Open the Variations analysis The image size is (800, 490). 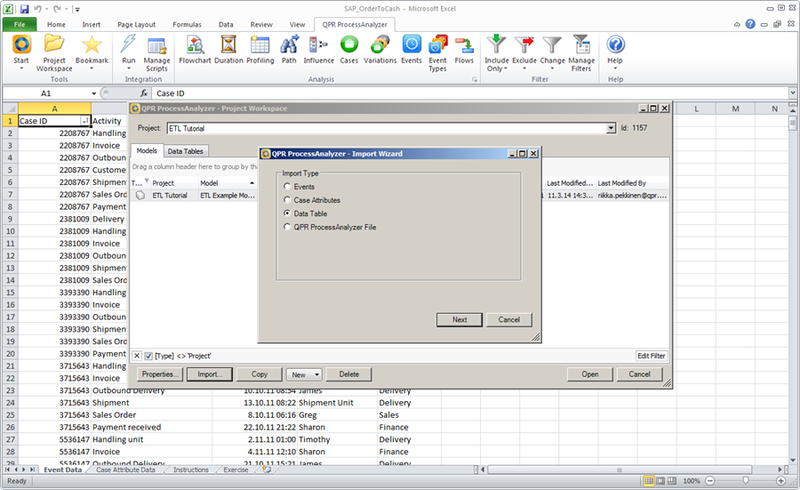pos(380,50)
